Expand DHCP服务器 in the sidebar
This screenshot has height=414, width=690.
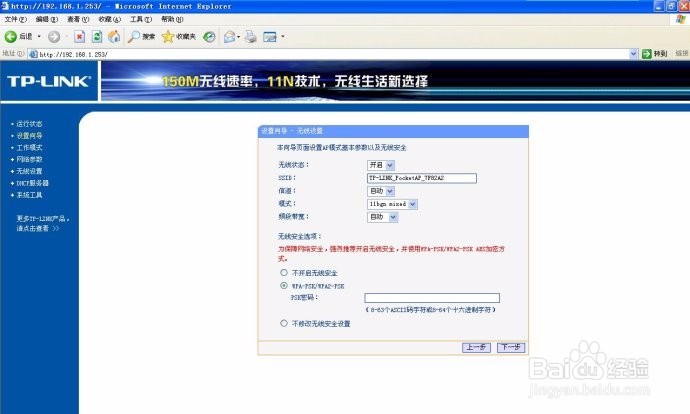pyautogui.click(x=32, y=183)
